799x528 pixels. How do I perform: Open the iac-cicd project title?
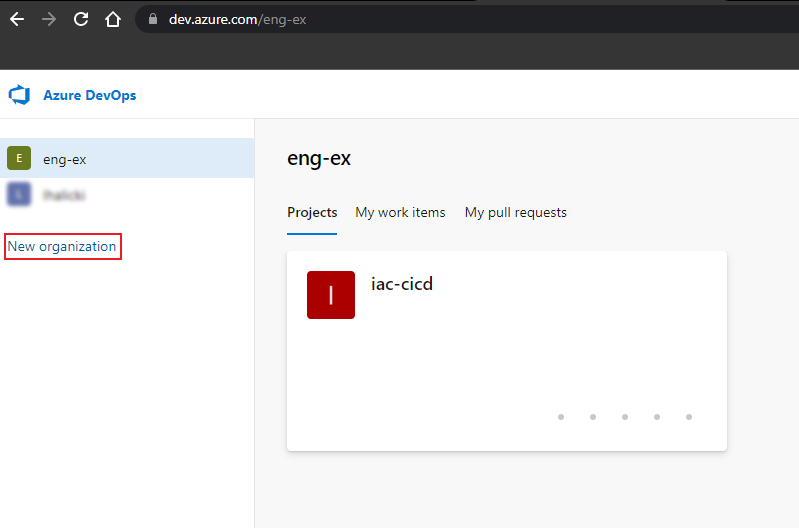pos(402,284)
